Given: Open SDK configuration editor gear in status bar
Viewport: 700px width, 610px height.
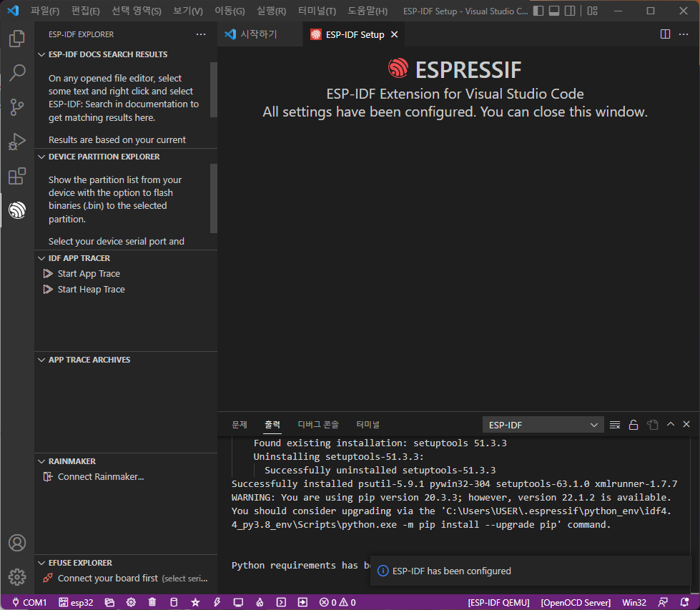Looking at the screenshot, I should click(x=131, y=602).
